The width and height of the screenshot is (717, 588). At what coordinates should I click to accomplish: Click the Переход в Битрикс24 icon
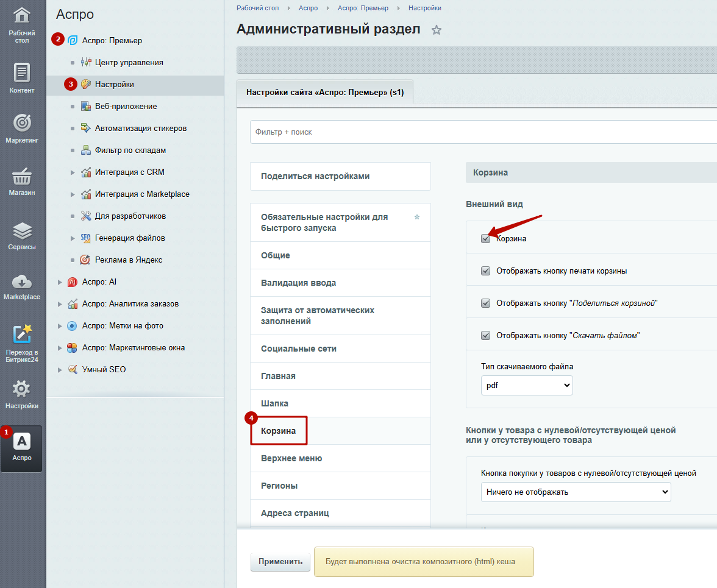point(21,334)
